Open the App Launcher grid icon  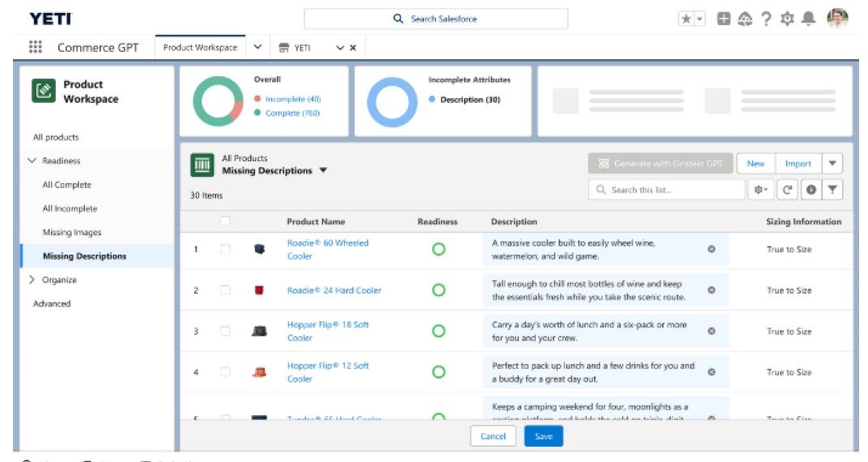point(36,47)
